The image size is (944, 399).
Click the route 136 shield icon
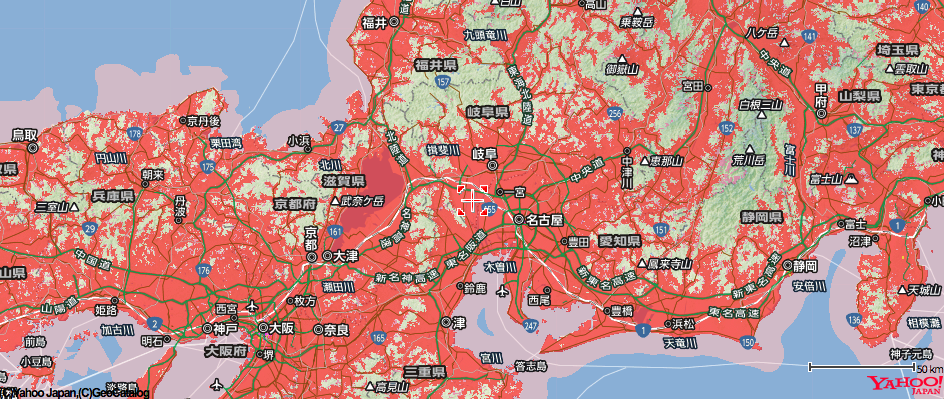coord(853,319)
